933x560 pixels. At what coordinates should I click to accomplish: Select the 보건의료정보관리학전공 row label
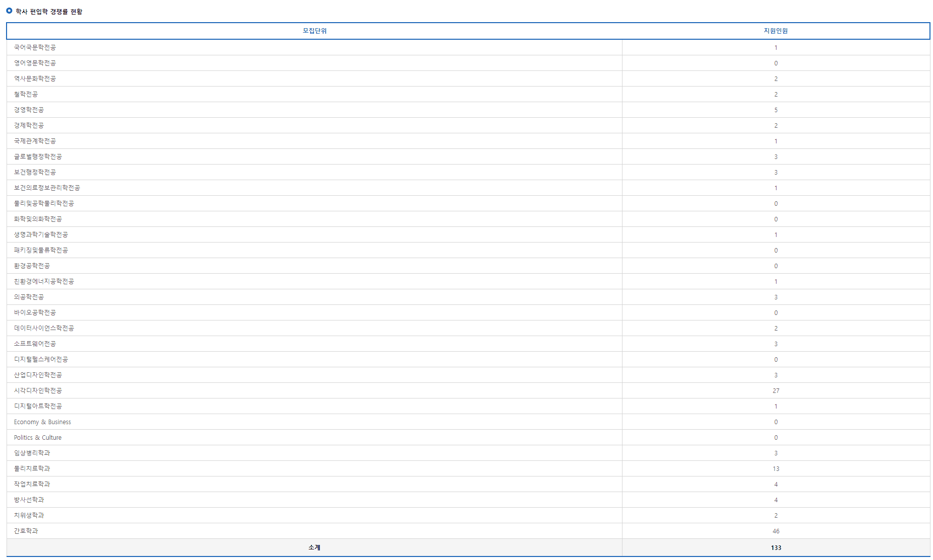pyautogui.click(x=47, y=188)
